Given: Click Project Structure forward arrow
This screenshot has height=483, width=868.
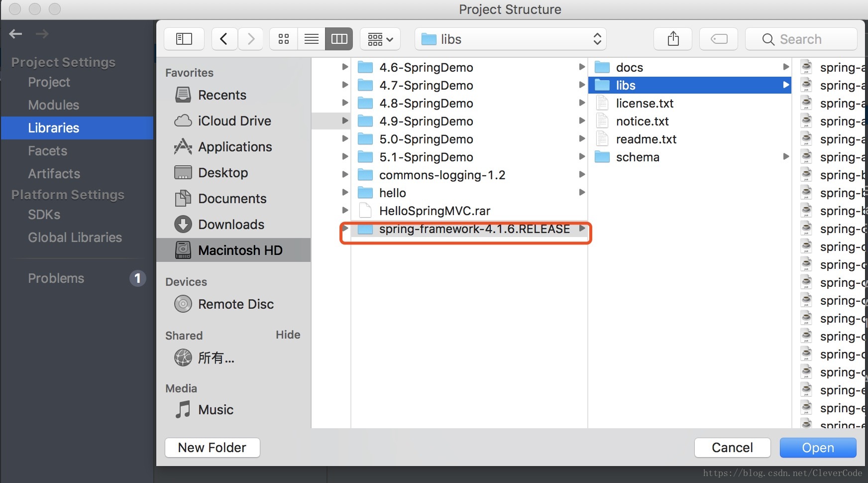Looking at the screenshot, I should click(42, 34).
